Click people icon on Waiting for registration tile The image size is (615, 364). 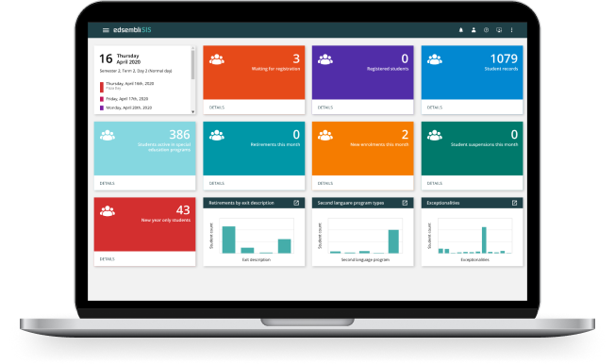point(217,59)
